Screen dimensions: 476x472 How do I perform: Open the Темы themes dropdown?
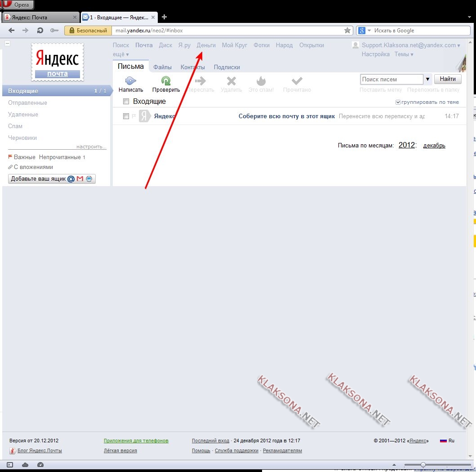[x=404, y=54]
